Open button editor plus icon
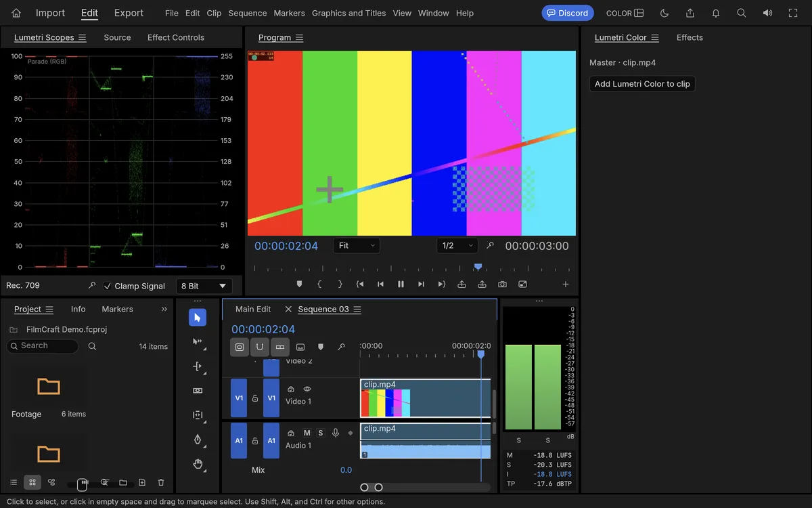This screenshot has width=812, height=508. [x=566, y=284]
